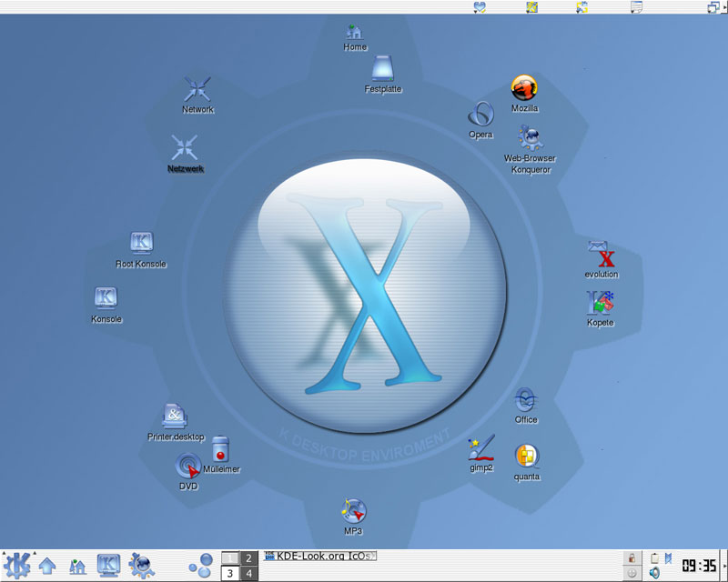Screen dimensions: 728x582
Task: Click the blue bubbles panel icon
Action: pyautogui.click(x=201, y=566)
